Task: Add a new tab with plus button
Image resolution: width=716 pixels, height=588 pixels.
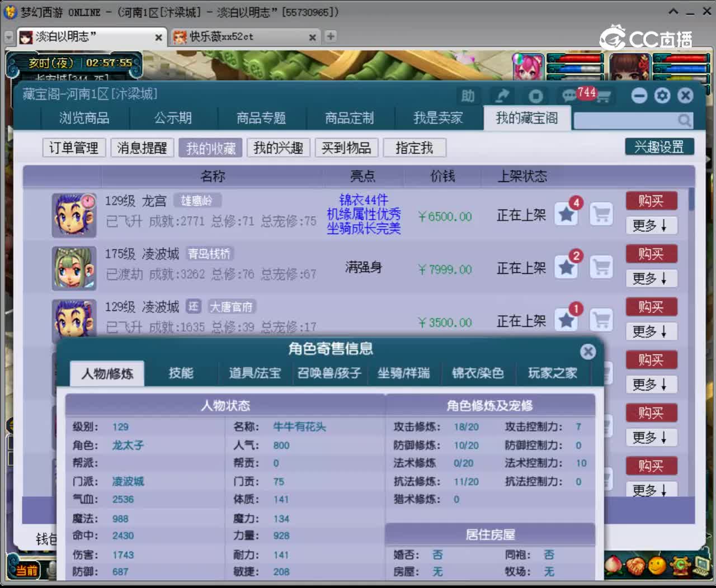Action: point(331,36)
